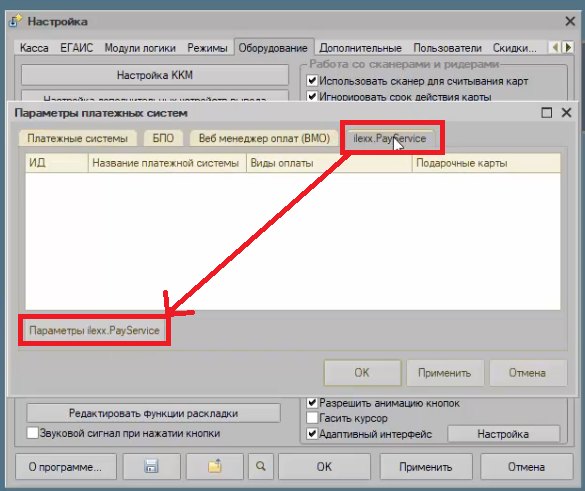Switch to БПО tab

(x=163, y=138)
